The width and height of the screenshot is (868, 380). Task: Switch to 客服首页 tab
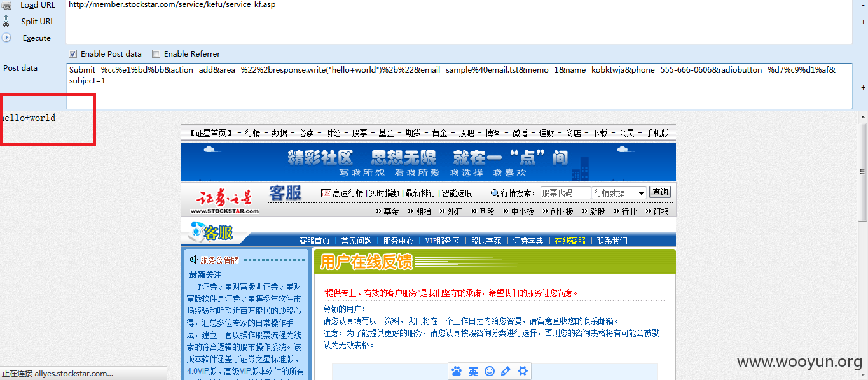click(314, 241)
